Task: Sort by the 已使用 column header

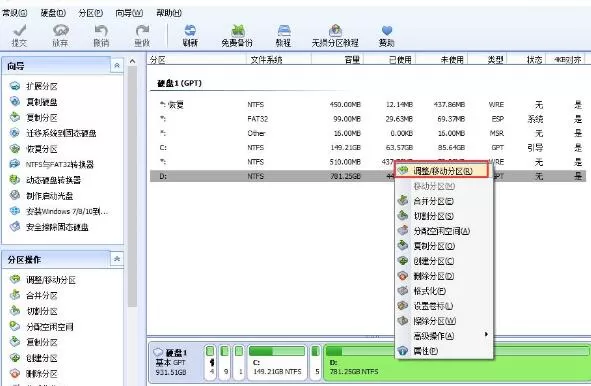Action: (x=389, y=60)
